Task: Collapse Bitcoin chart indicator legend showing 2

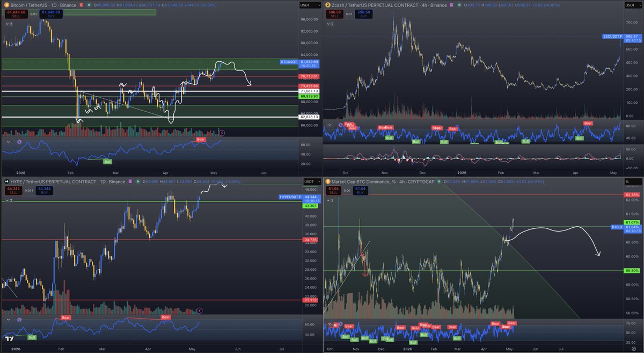Action: [x=10, y=25]
